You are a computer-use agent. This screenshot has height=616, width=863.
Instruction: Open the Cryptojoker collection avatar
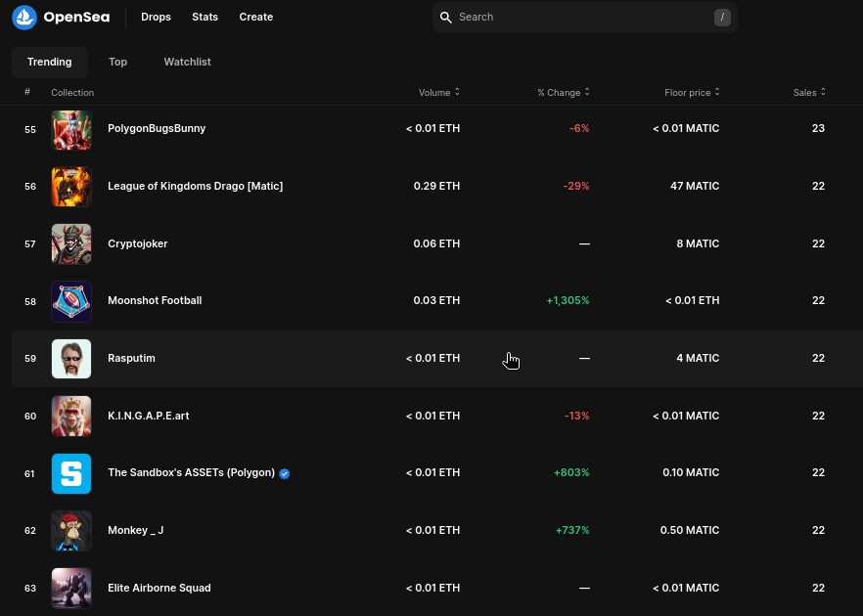click(x=71, y=243)
